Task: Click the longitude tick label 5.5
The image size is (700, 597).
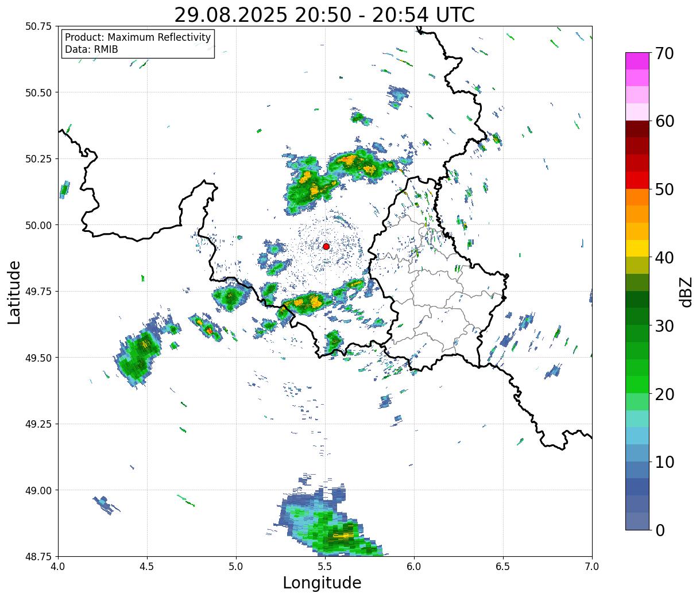Action: [x=325, y=567]
